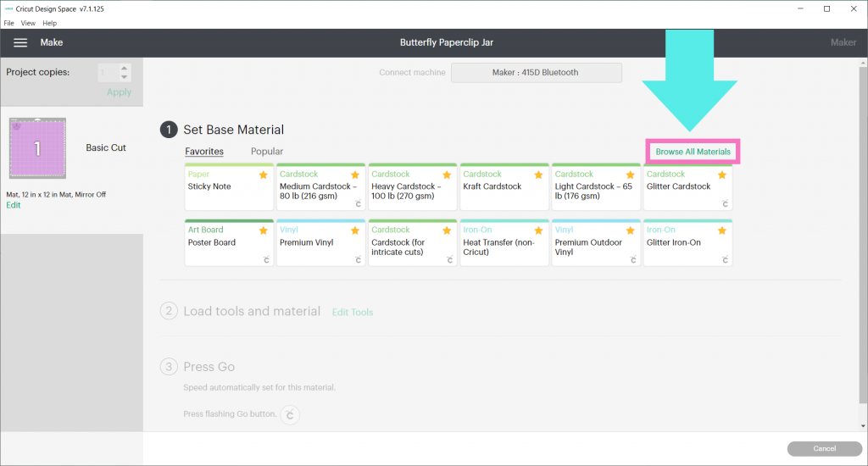Click Edit Tools link
Screen dimensions: 868x466
353,312
